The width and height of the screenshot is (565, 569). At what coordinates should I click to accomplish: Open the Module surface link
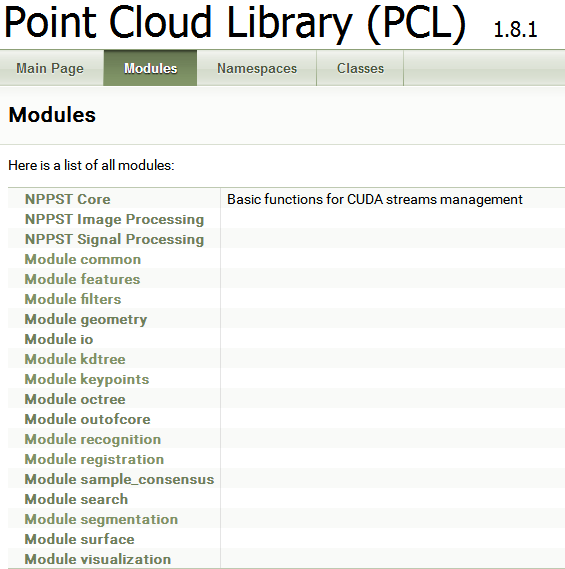[79, 539]
